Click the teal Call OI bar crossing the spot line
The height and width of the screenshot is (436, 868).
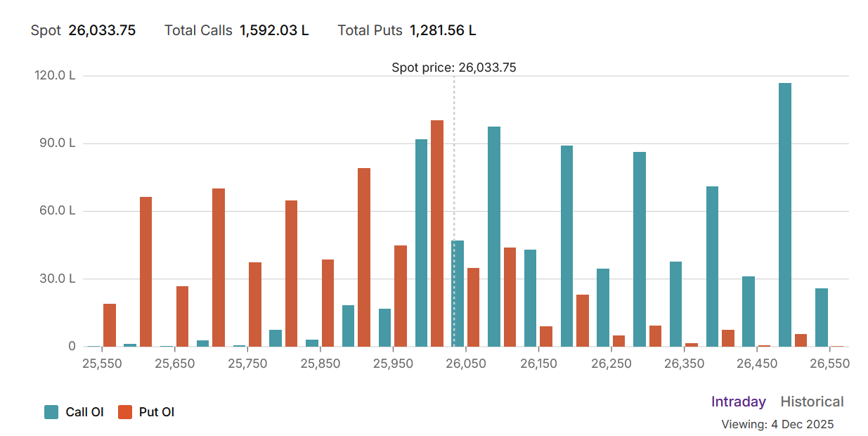click(x=458, y=293)
